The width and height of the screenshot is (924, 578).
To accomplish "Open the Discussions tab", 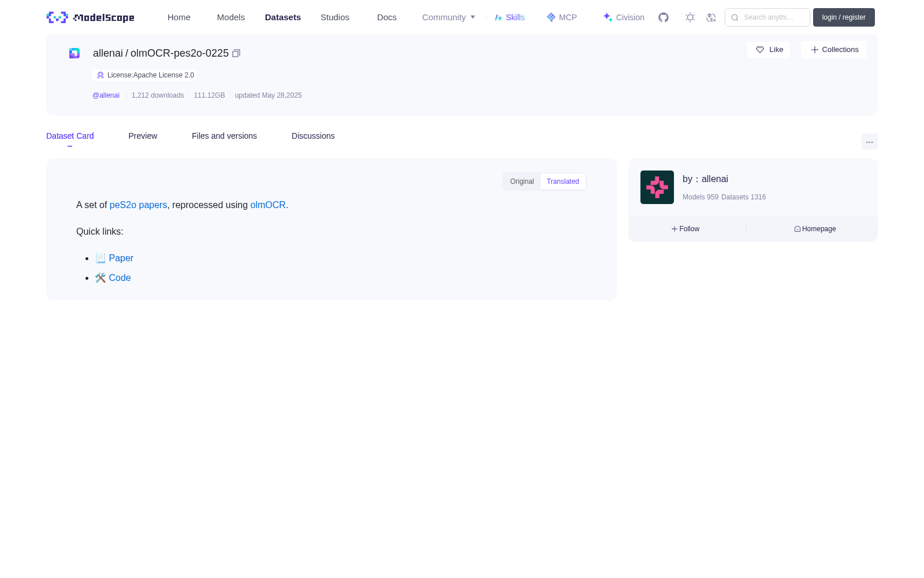I will pyautogui.click(x=313, y=136).
